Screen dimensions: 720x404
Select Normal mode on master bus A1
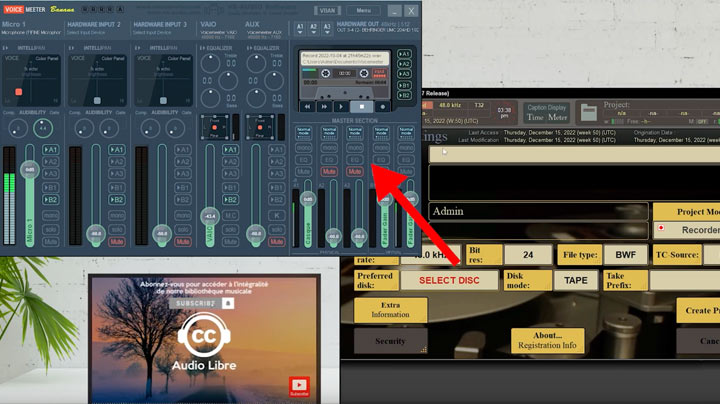[x=304, y=133]
